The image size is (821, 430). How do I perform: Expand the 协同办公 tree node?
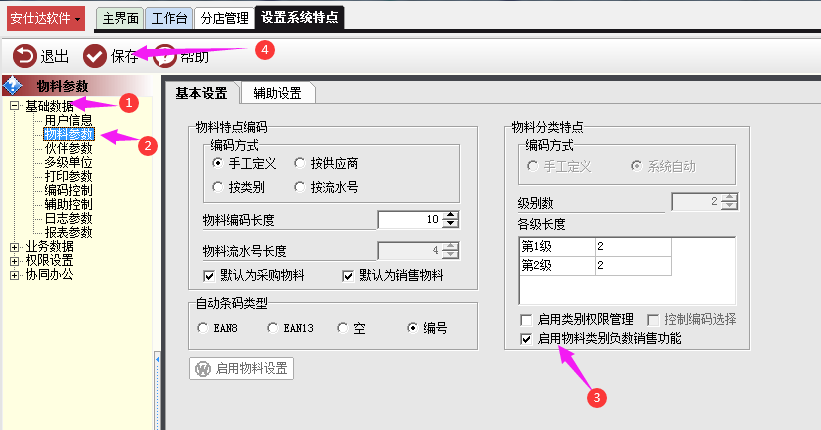click(15, 274)
